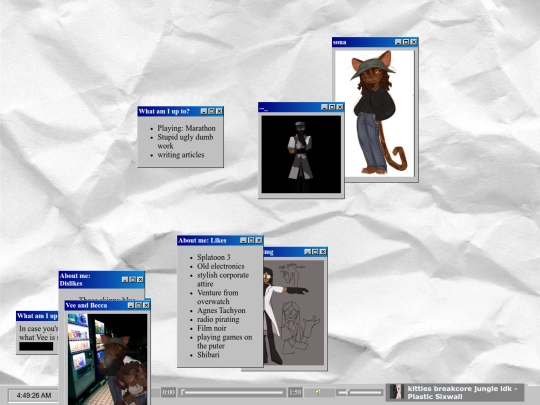Click 'Agnes Tachyon' in the Likes list
540x405 pixels.
[x=221, y=310]
